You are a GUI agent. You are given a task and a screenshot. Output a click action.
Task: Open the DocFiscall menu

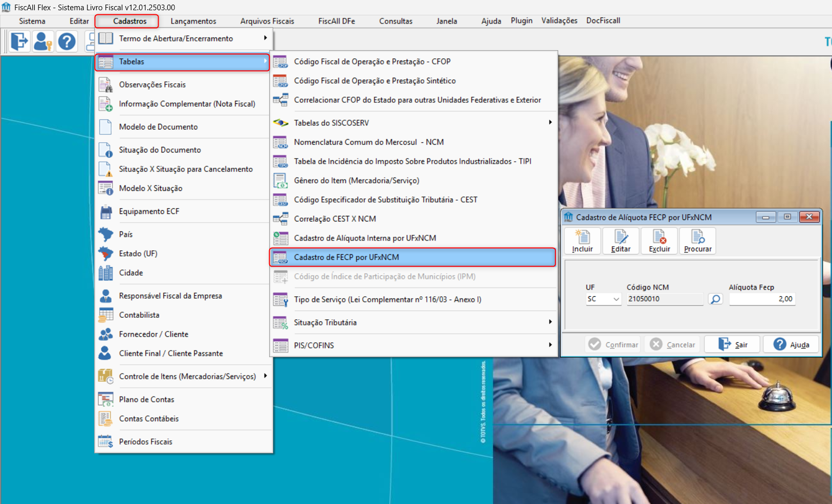tap(603, 20)
